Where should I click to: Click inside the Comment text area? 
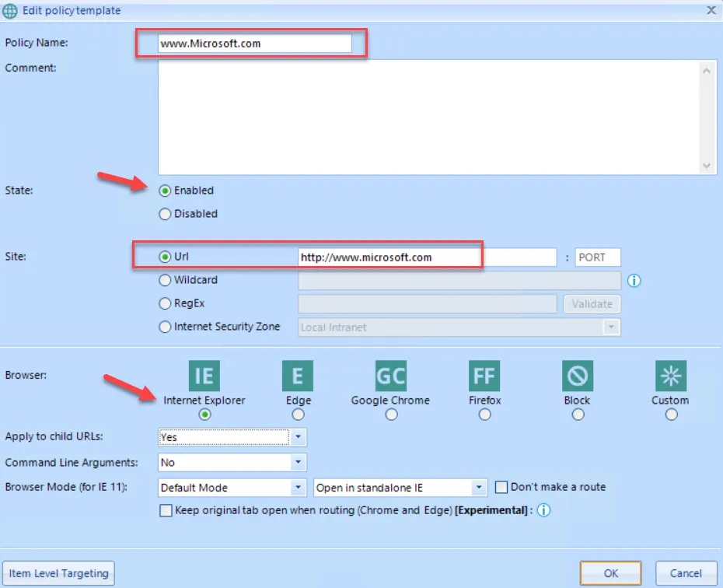click(429, 117)
